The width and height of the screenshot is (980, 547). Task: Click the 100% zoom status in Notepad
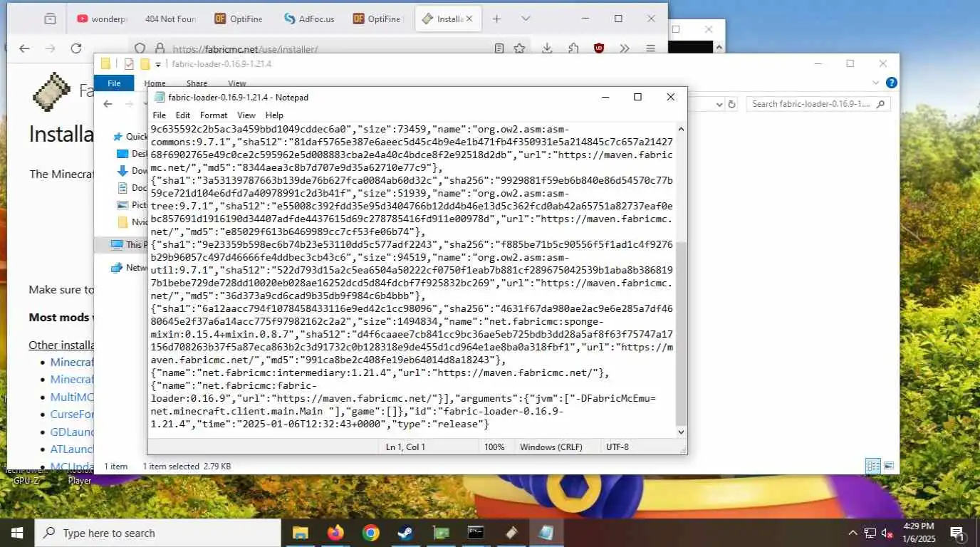coord(494,447)
